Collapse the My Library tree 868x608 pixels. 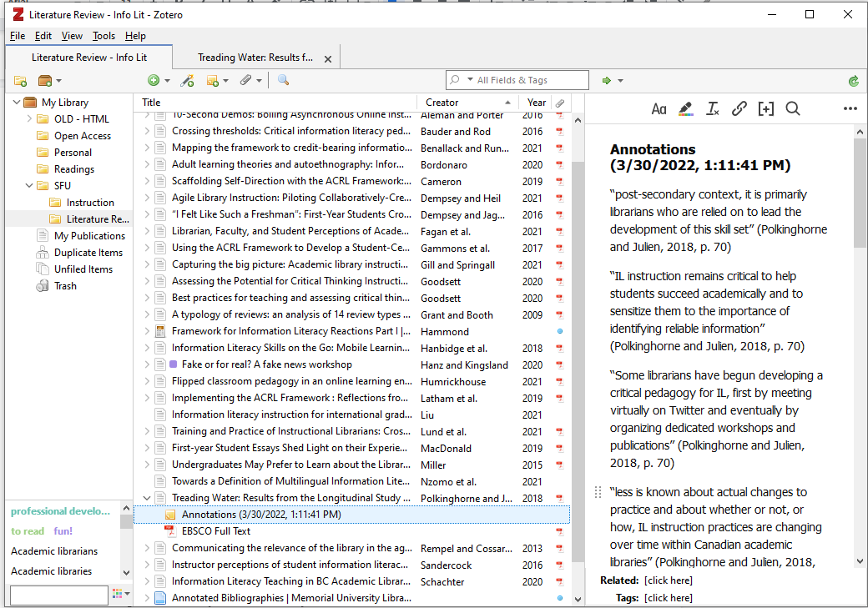coord(17,103)
